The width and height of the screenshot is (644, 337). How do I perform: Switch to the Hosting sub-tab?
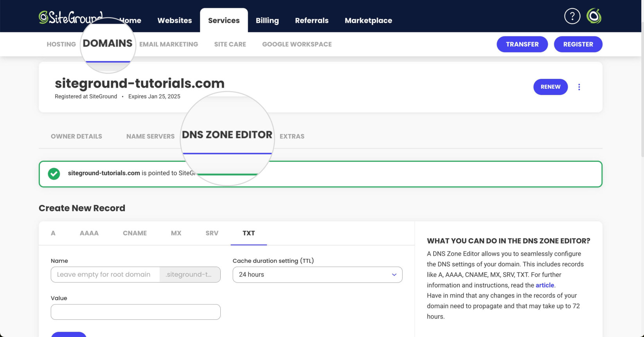61,44
